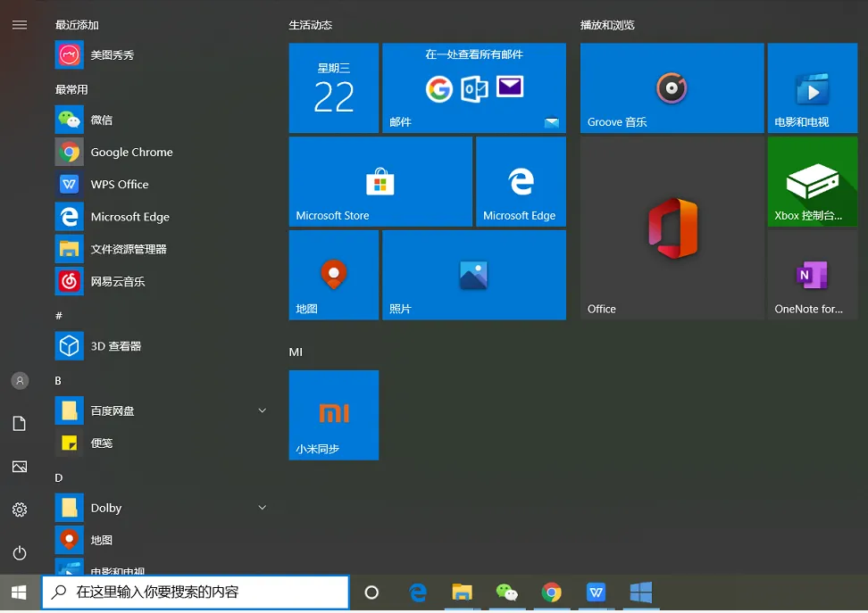Click the MI group heading
This screenshot has width=868, height=613.
pos(296,352)
